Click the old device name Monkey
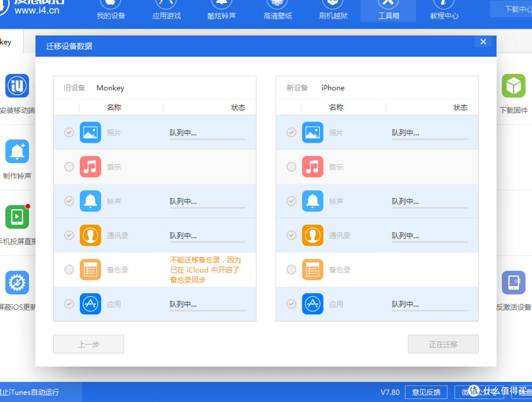This screenshot has width=532, height=402. tap(110, 88)
